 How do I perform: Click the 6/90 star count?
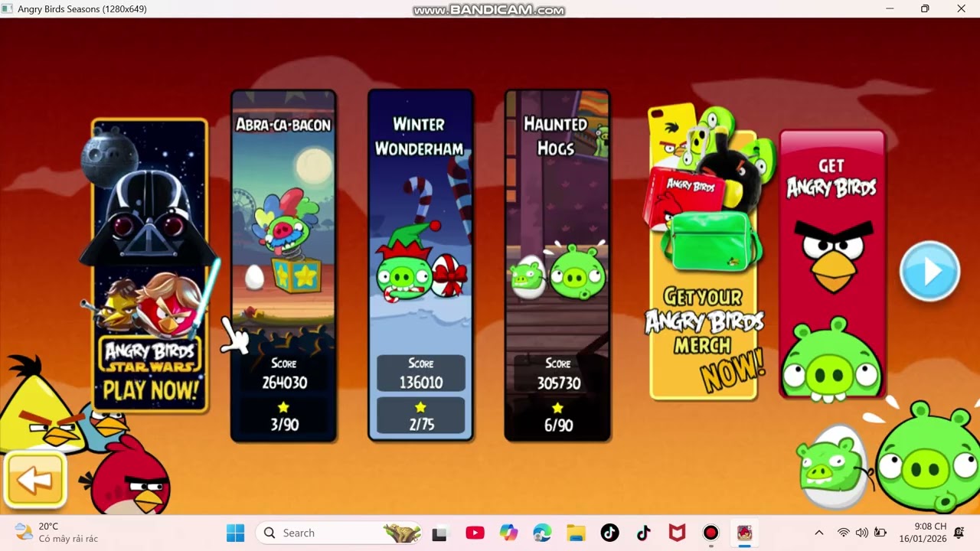point(557,425)
